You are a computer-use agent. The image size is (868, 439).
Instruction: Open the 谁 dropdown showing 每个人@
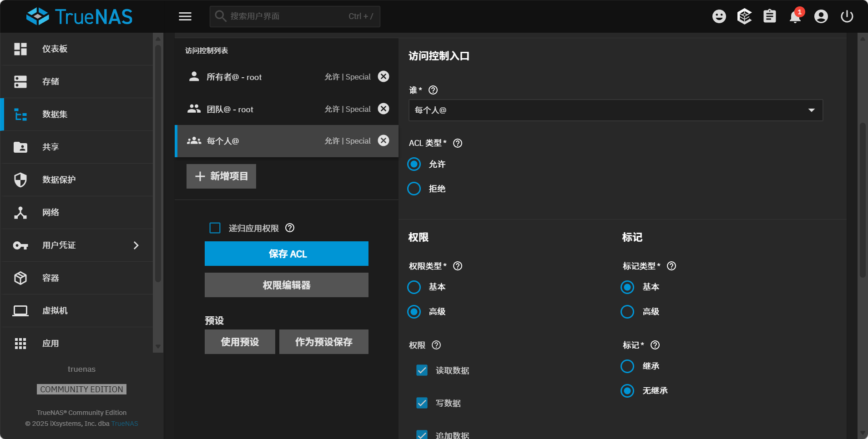coord(616,110)
